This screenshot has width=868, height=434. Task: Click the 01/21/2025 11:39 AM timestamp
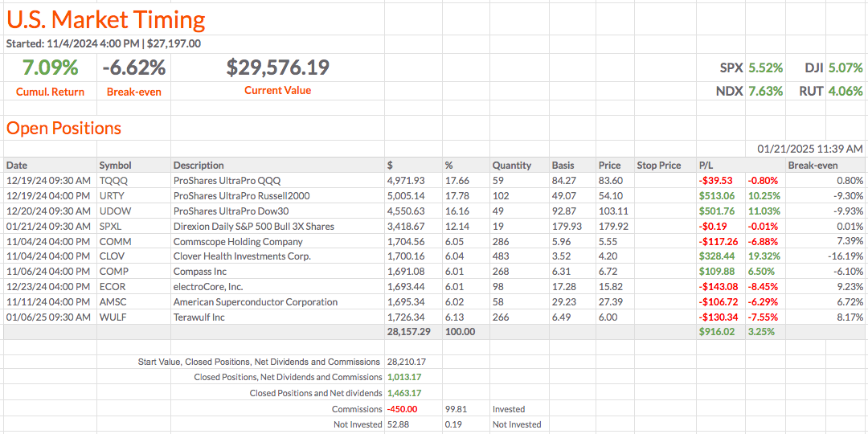coord(810,149)
